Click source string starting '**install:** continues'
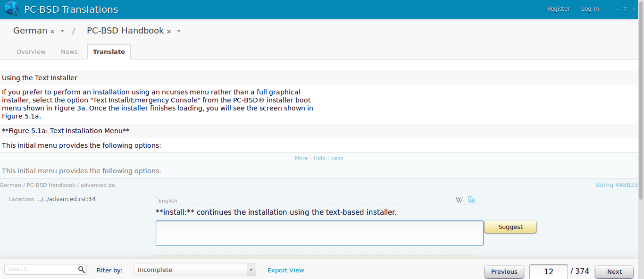644x279 pixels. pos(276,212)
